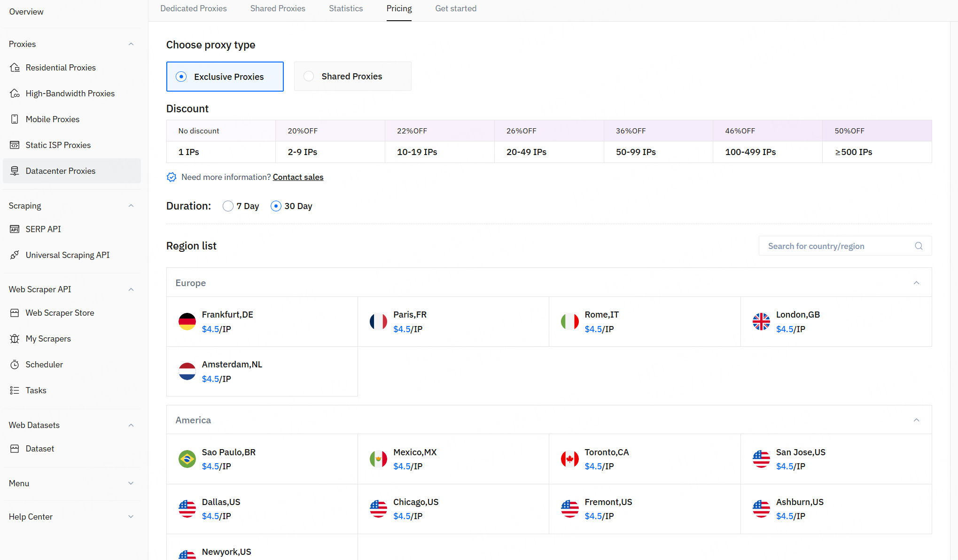Screen dimensions: 958x560
Task: Select the Shared Proxies radio option
Action: click(x=309, y=76)
